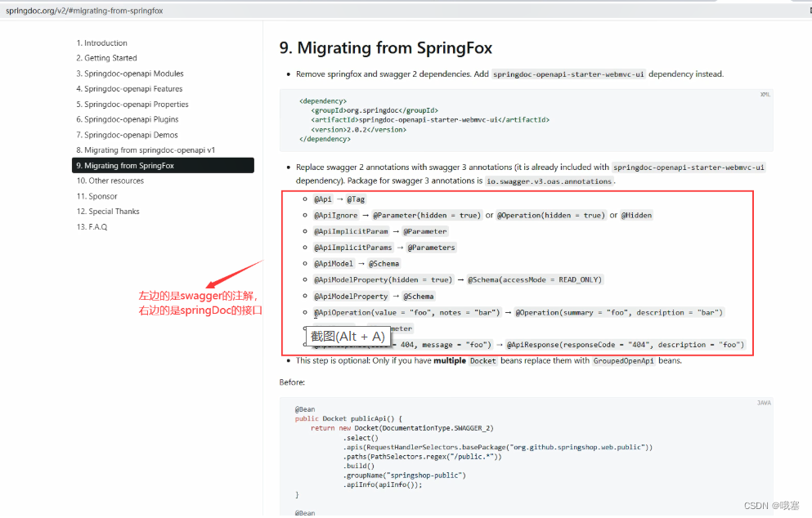Click the '@Parameters' code snippet
The width and height of the screenshot is (812, 518).
(x=432, y=248)
